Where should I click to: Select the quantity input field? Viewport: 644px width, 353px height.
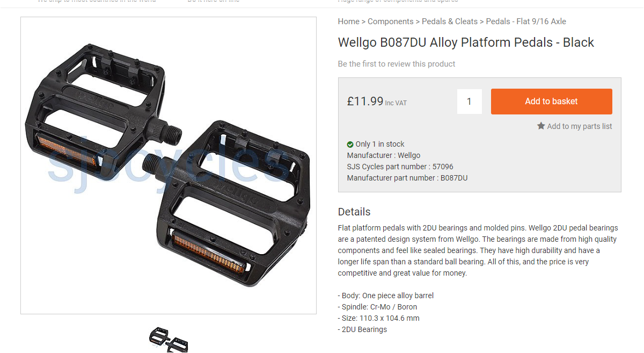(x=470, y=102)
